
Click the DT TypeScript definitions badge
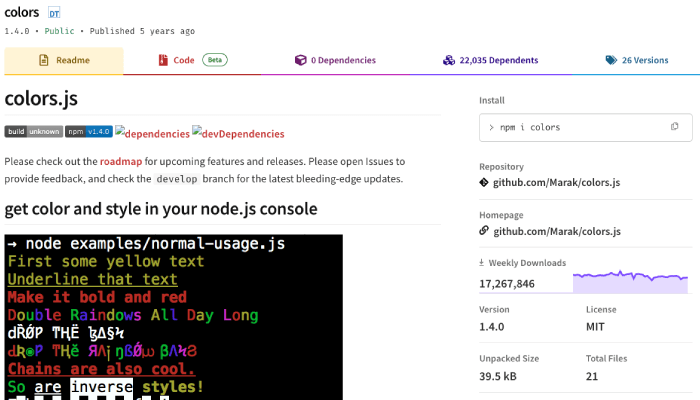point(54,13)
